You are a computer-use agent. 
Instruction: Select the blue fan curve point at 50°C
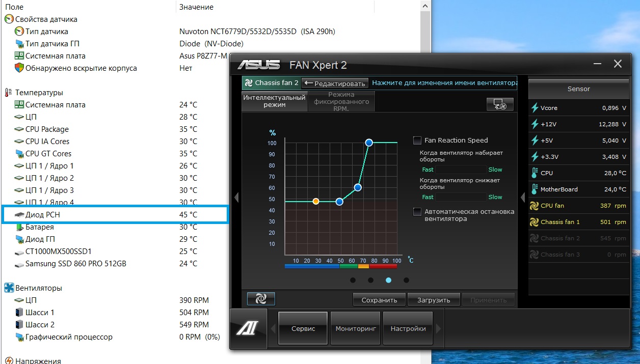coord(339,202)
